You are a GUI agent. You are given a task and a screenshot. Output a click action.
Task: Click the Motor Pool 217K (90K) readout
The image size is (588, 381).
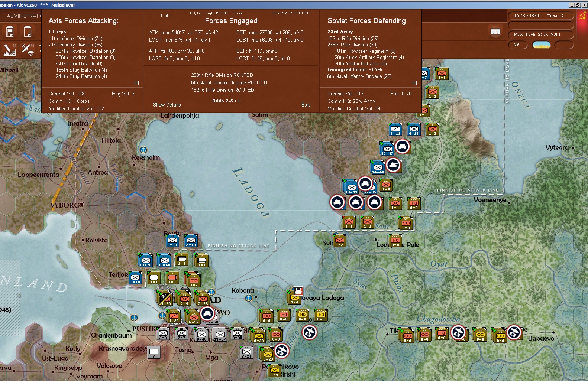coord(541,35)
